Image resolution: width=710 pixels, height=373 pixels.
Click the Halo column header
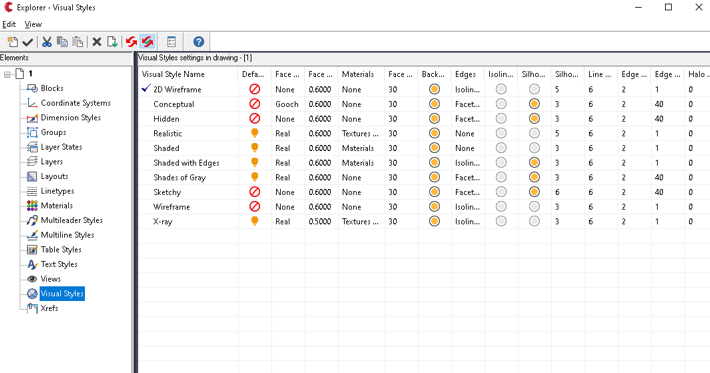[x=697, y=74]
